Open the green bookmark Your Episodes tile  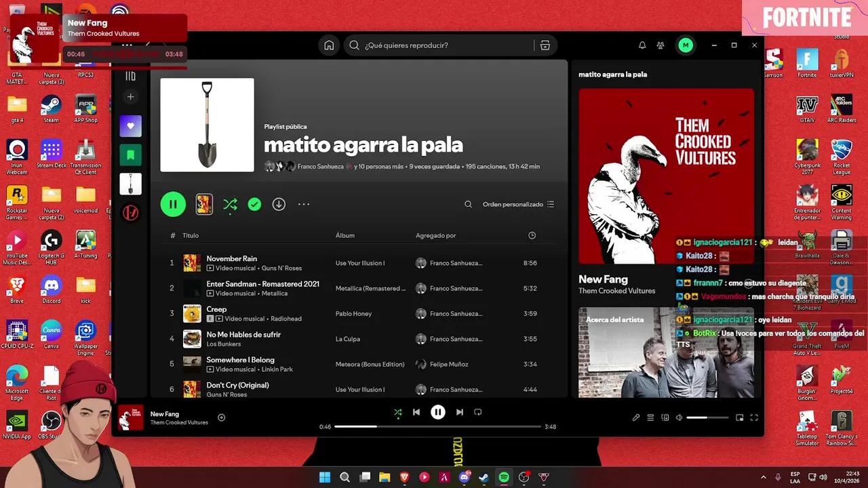coord(131,155)
